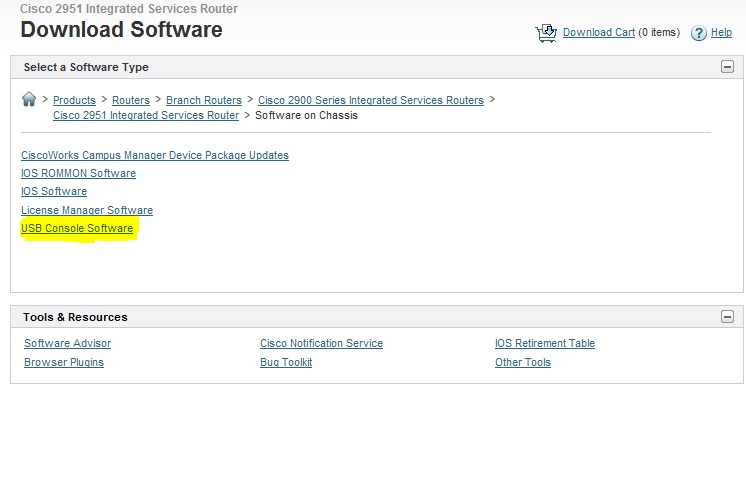Open Cisco 2951 Integrated Services Router breadcrumb
The image size is (746, 482).
click(x=146, y=116)
